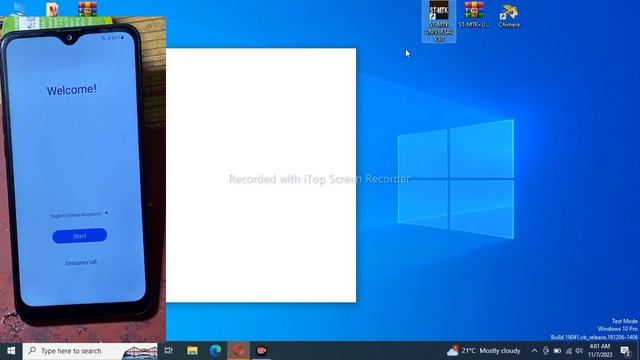The image size is (640, 360).
Task: Launch Microsoft Edge from the taskbar
Action: click(x=216, y=351)
